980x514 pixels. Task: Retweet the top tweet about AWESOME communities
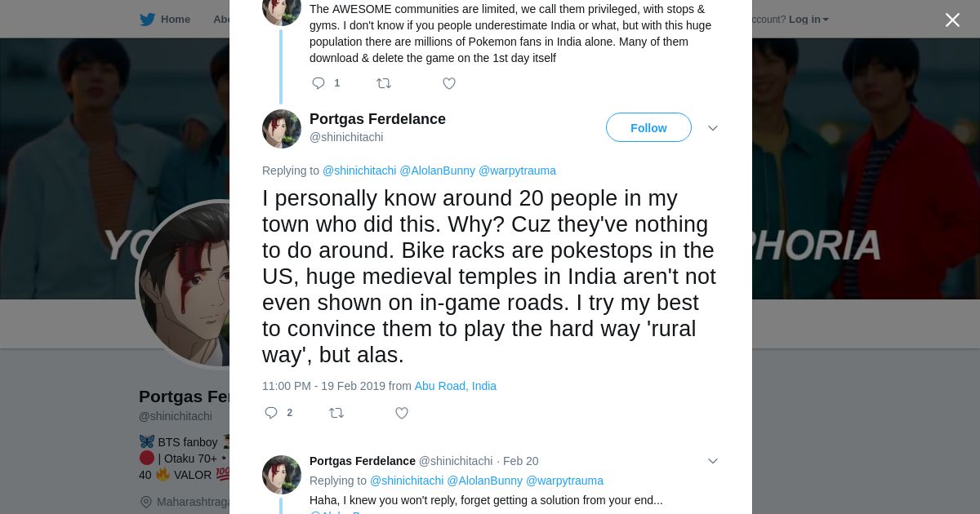pyautogui.click(x=384, y=83)
